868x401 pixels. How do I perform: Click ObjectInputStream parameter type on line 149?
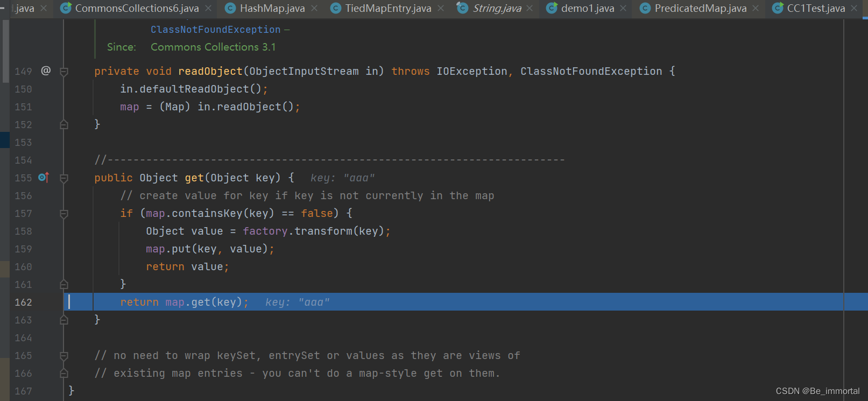(x=304, y=71)
